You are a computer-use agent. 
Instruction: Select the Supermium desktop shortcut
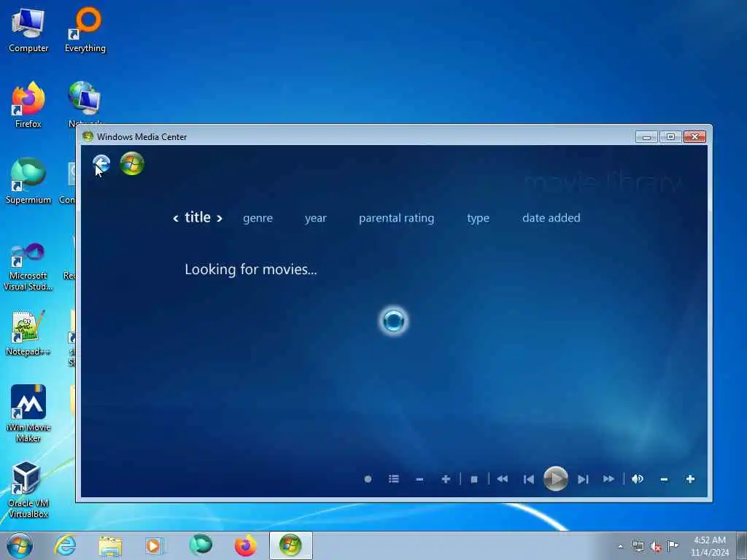coord(28,181)
